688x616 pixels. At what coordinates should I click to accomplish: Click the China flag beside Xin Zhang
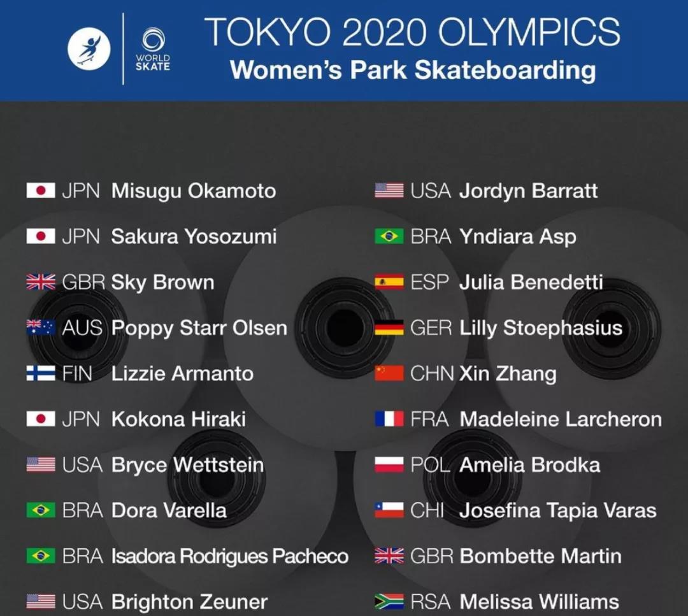(389, 373)
